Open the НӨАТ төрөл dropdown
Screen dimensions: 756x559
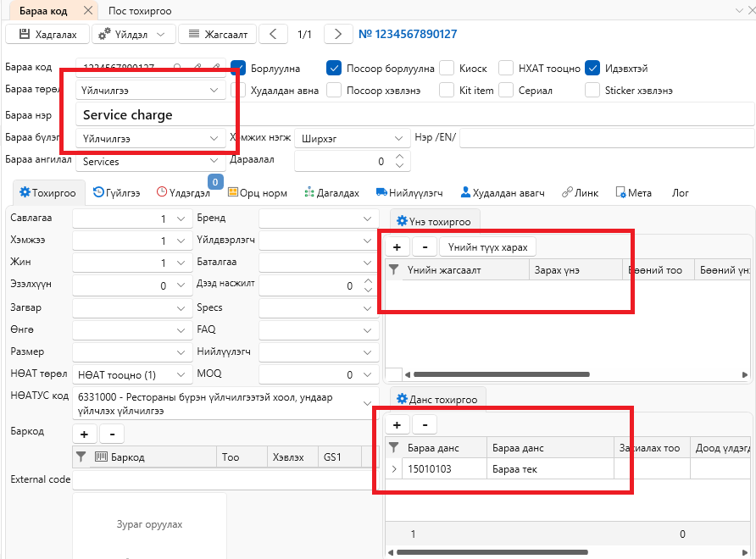coord(181,374)
